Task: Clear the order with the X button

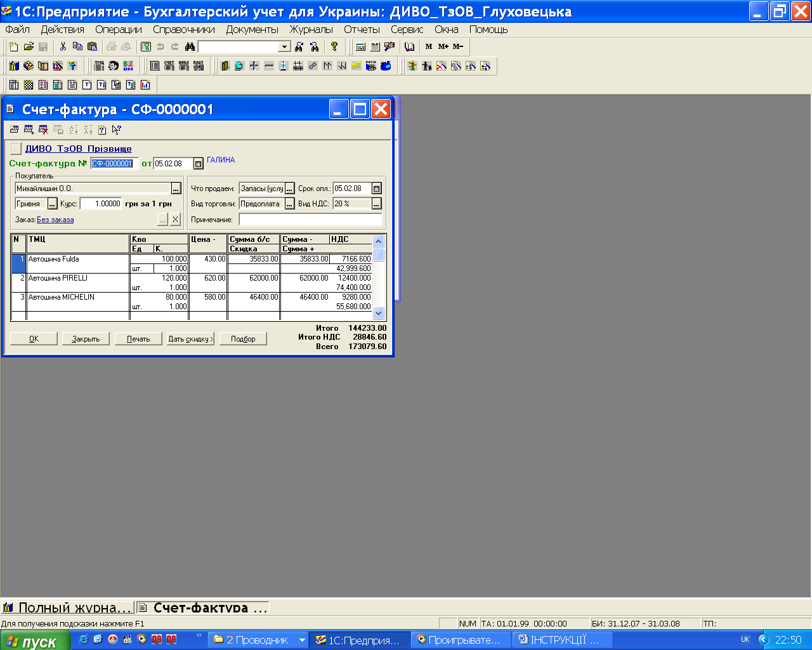Action: click(176, 220)
